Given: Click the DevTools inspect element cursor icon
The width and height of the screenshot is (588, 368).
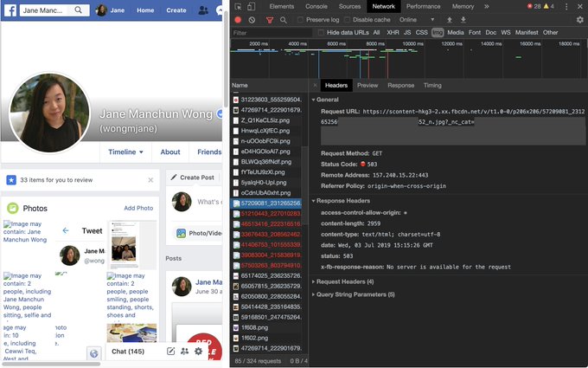Looking at the screenshot, I should coord(238,6).
